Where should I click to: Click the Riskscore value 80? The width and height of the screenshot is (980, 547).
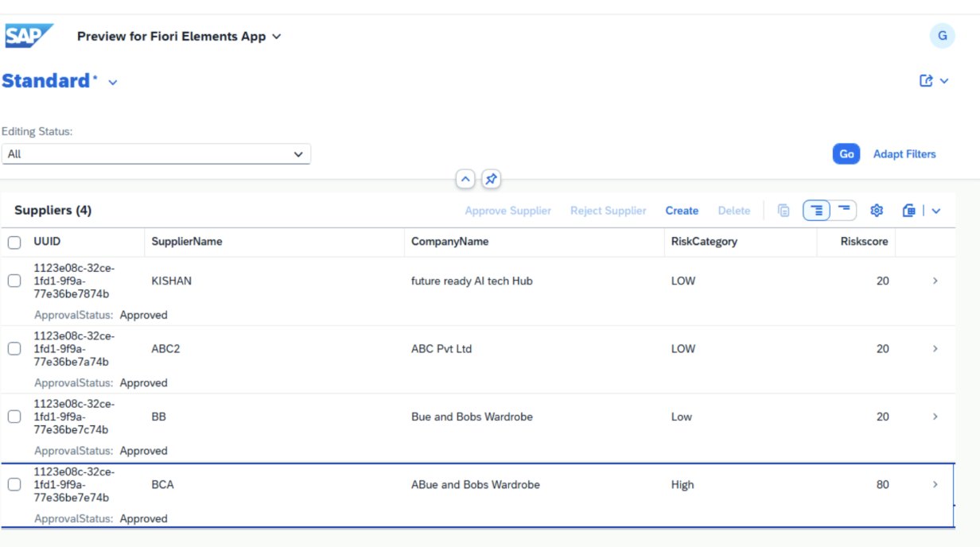pos(882,484)
